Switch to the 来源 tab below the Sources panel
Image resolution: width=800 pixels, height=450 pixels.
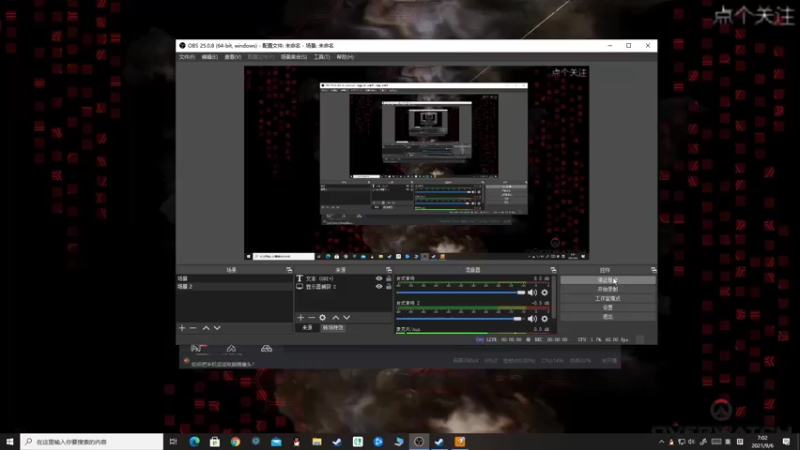[307, 328]
